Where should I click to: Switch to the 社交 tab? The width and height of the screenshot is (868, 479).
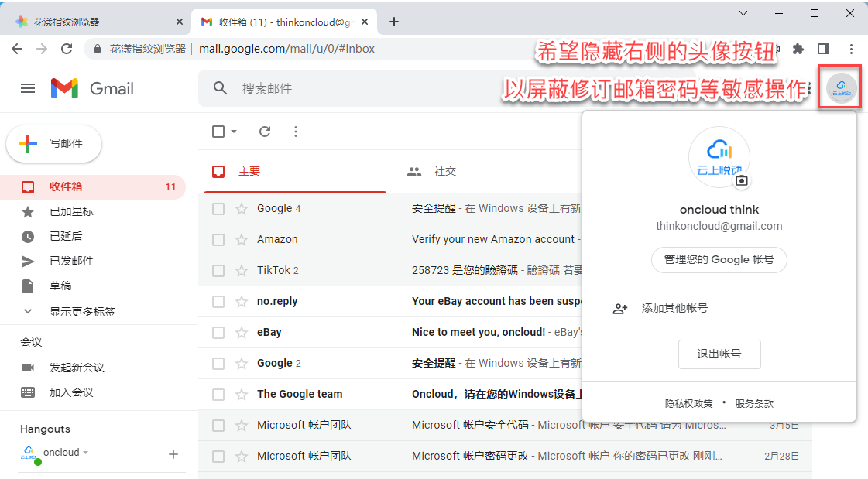[431, 172]
